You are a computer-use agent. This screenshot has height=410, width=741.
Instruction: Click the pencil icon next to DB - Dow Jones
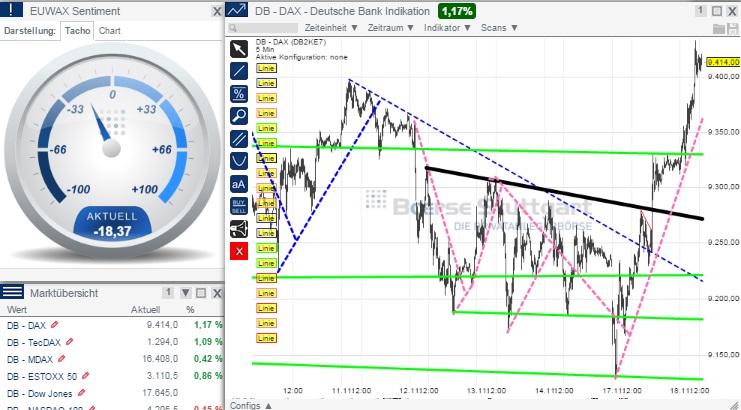click(x=81, y=393)
